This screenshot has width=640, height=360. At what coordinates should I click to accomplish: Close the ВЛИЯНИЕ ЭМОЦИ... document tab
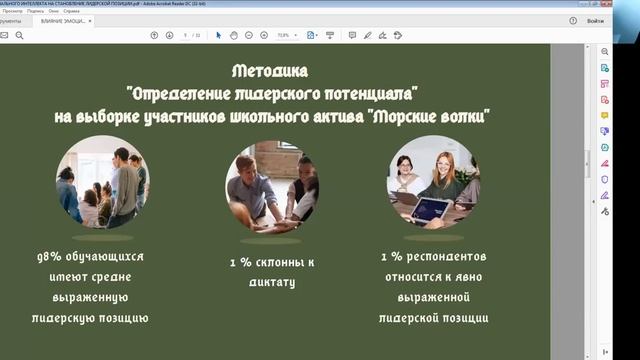[90, 21]
